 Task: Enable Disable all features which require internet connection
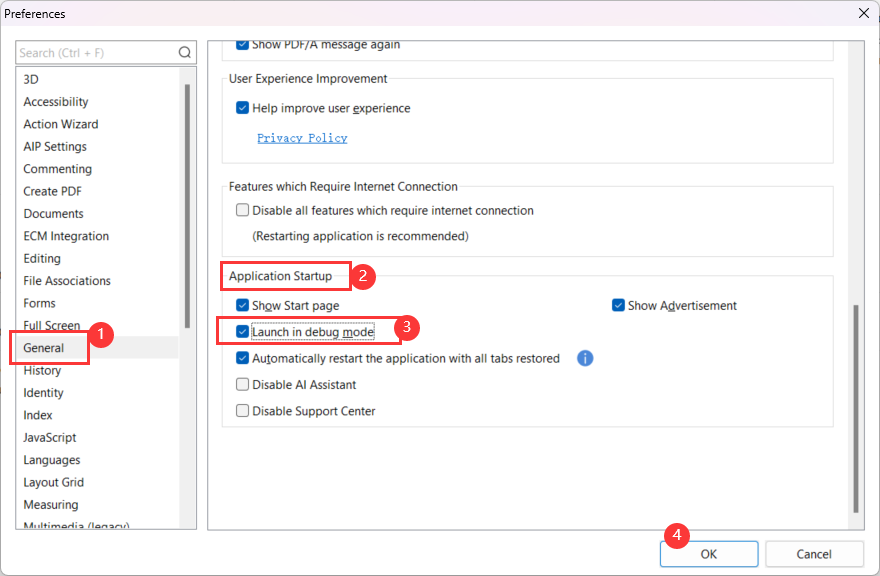coord(241,210)
